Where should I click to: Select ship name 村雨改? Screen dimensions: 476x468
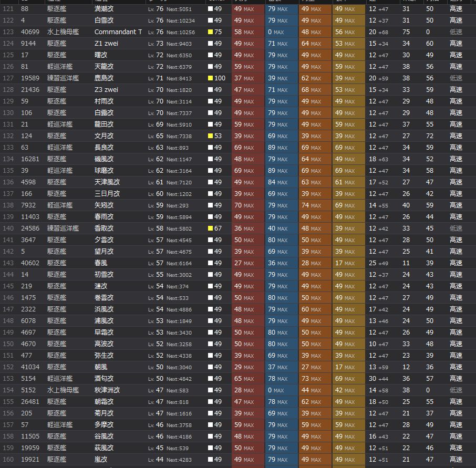tap(104, 101)
